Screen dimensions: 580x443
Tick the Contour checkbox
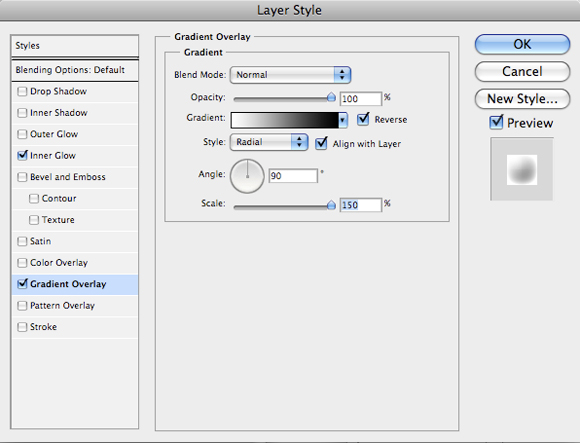point(34,199)
